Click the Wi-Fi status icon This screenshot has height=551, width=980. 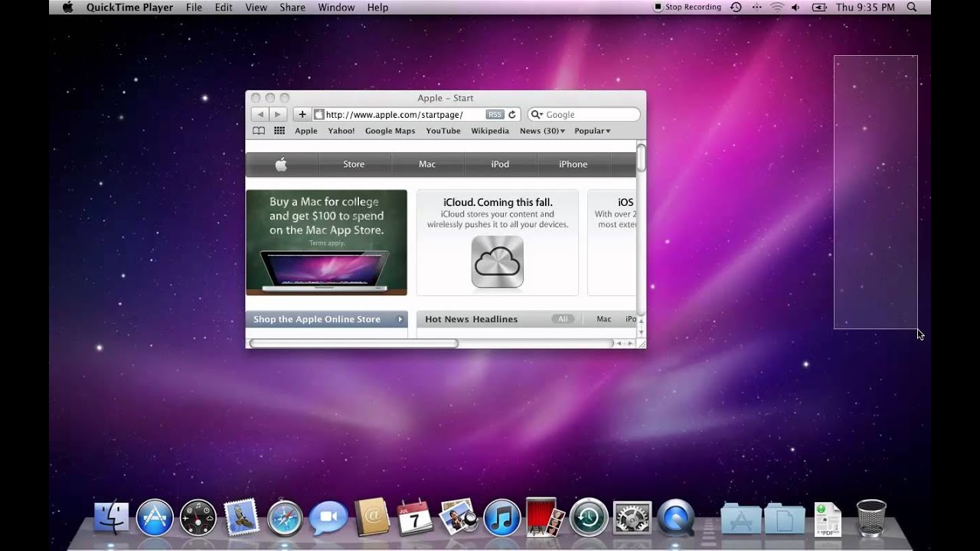pyautogui.click(x=777, y=7)
